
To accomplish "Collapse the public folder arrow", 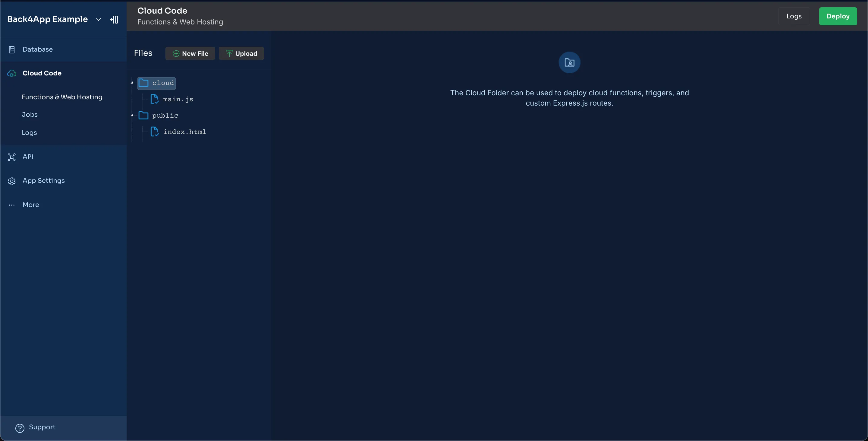I will coord(132,115).
